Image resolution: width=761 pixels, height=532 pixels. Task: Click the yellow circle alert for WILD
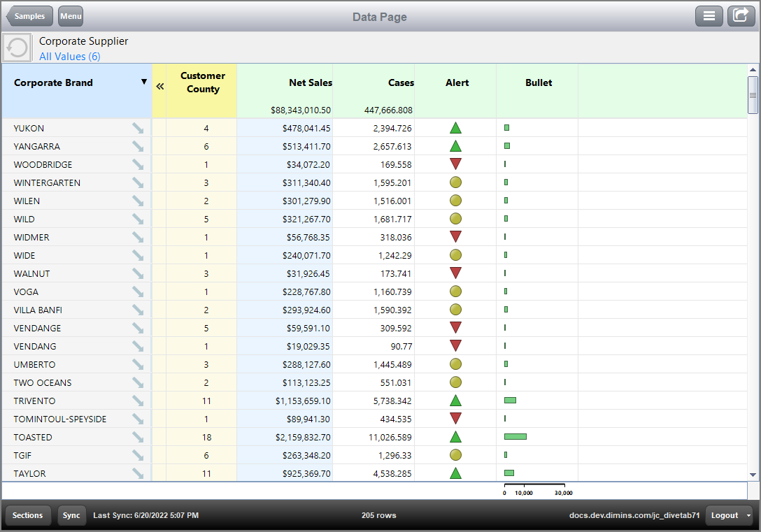(x=456, y=219)
